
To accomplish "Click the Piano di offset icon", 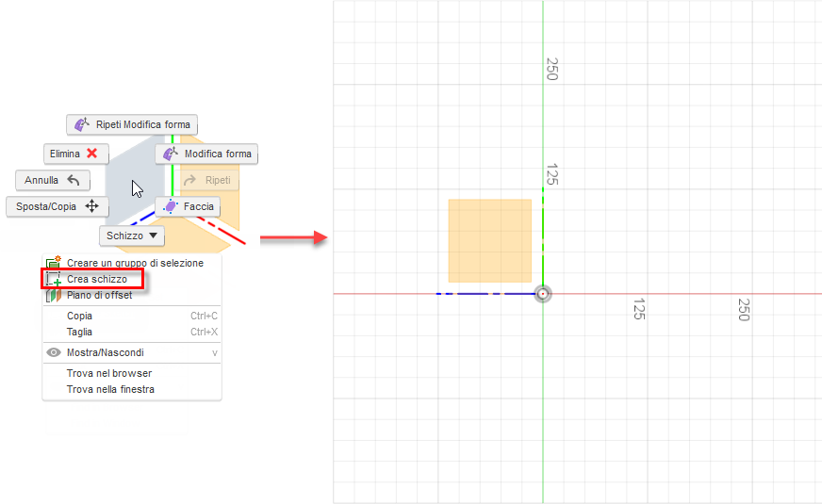I will point(54,296).
